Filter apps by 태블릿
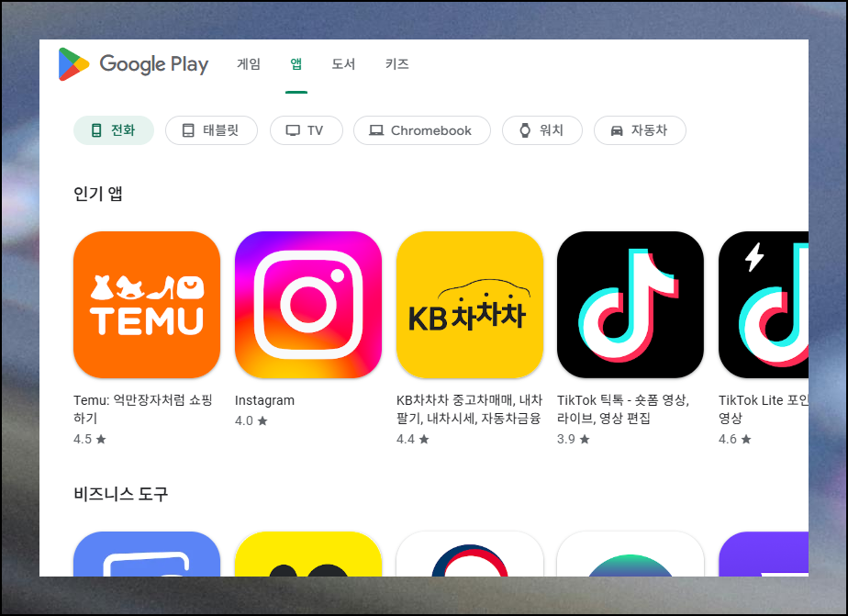This screenshot has width=848, height=616. tap(211, 130)
